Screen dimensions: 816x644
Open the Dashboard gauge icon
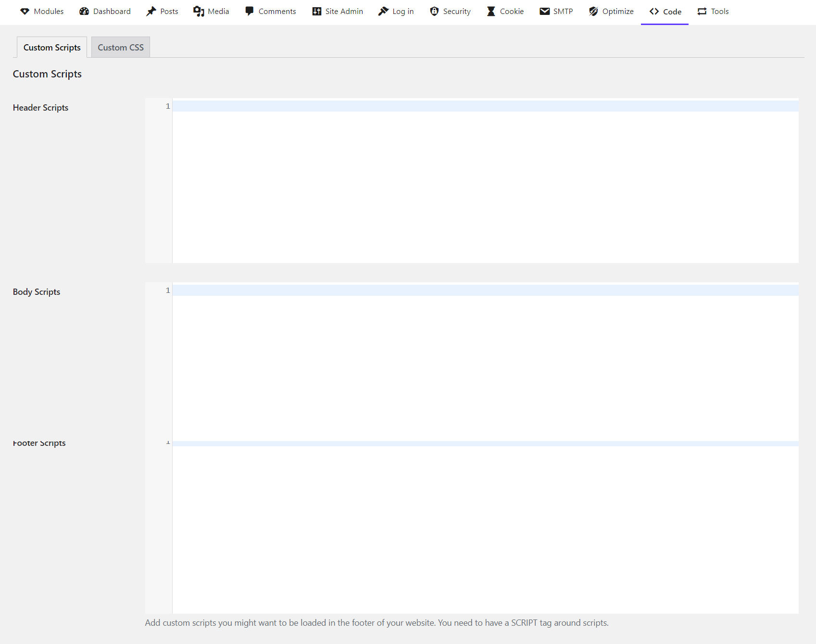click(84, 12)
